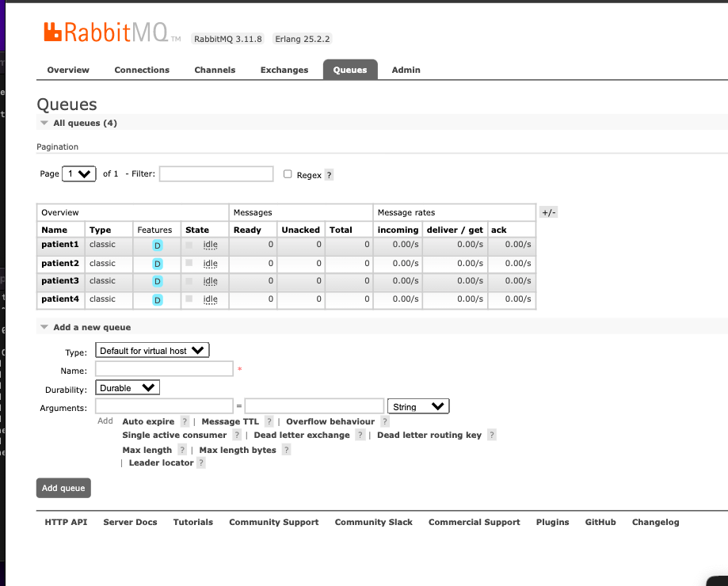Open Message TTL help question mark
This screenshot has height=586, width=728.
click(269, 421)
